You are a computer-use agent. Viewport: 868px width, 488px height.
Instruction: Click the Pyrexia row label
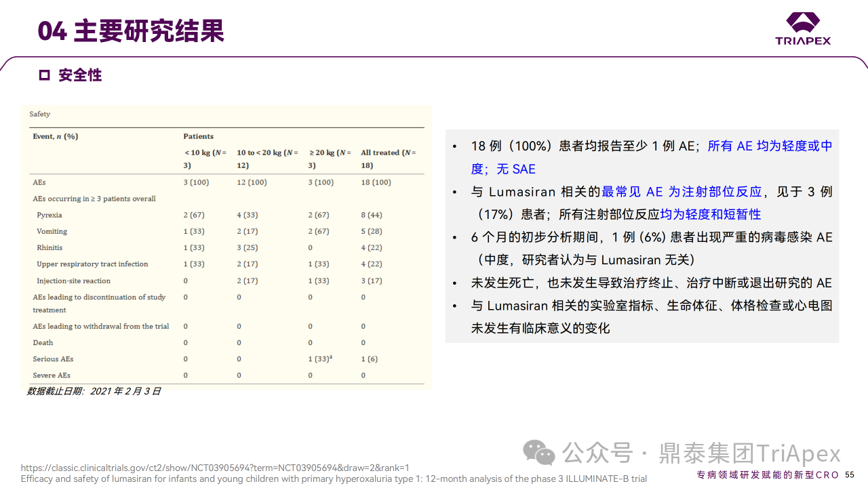(50, 215)
